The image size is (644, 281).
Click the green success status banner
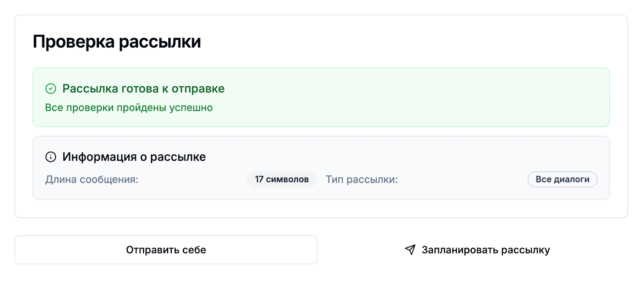(x=321, y=97)
